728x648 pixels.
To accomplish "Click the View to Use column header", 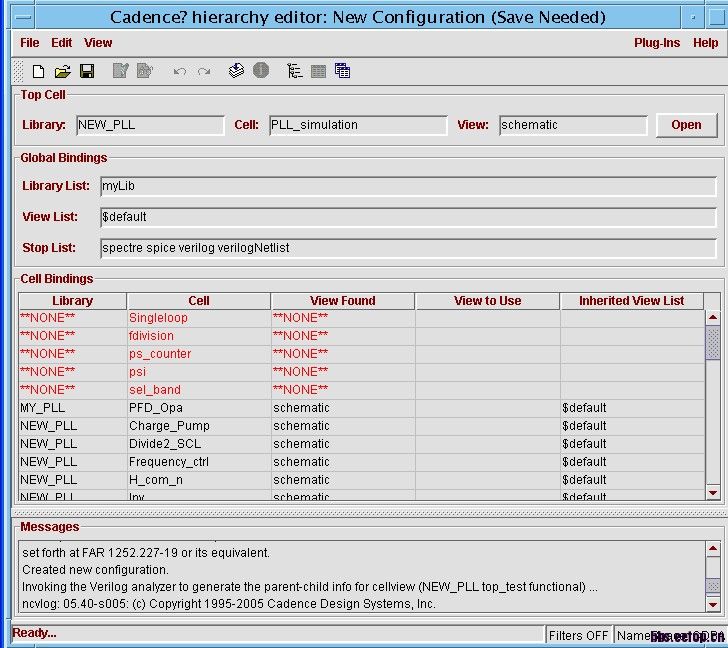I will (488, 301).
